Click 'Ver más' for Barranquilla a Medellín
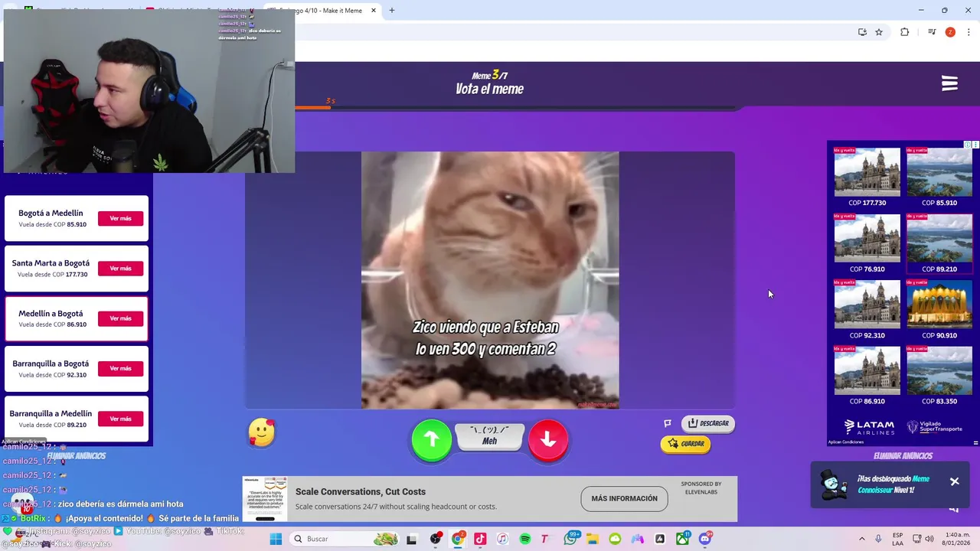 coord(120,419)
